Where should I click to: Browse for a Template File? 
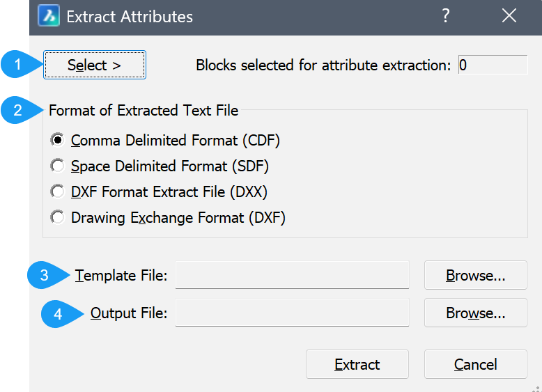point(475,276)
